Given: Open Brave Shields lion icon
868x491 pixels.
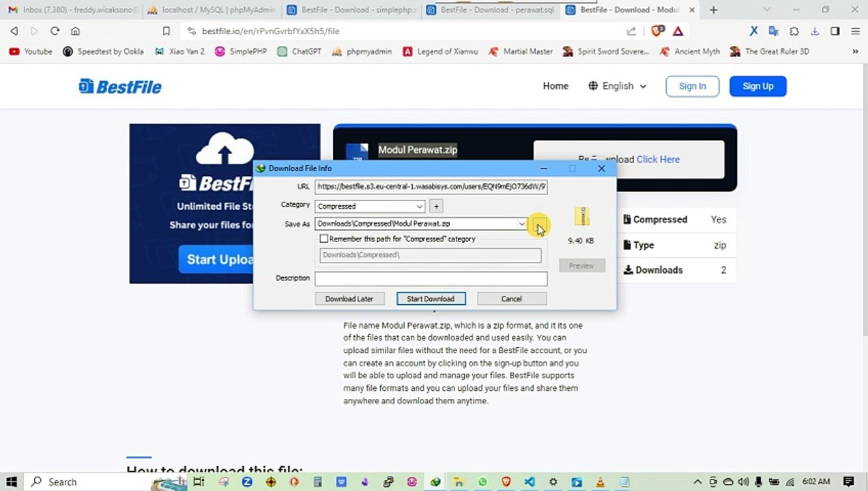Looking at the screenshot, I should click(x=657, y=31).
